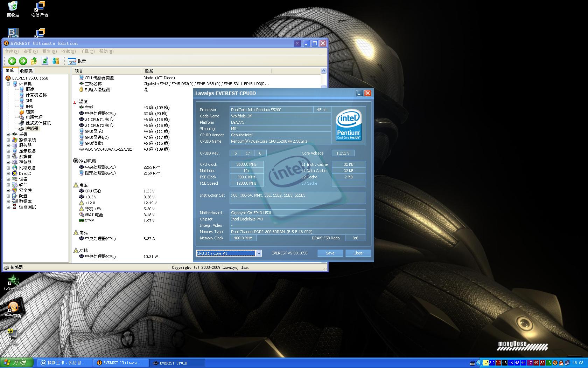Select the GPU 传感器类型 row
The width and height of the screenshot is (588, 368).
[x=196, y=78]
